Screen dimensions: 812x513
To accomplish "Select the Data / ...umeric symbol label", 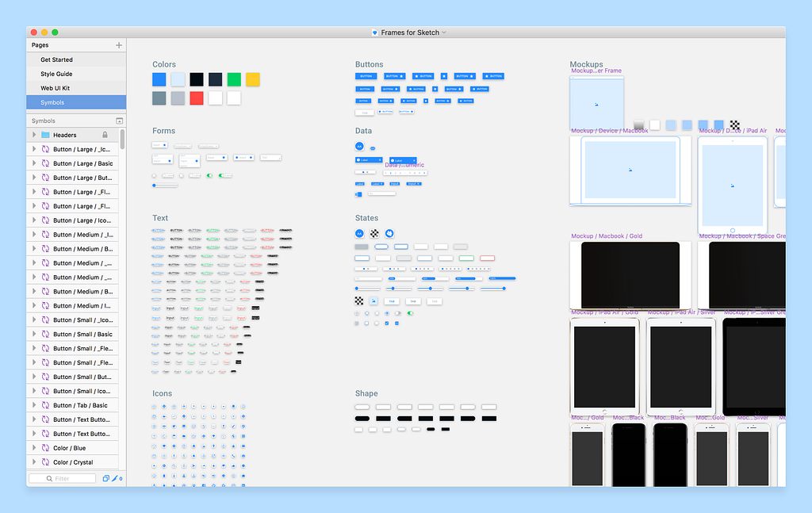I will pos(404,165).
